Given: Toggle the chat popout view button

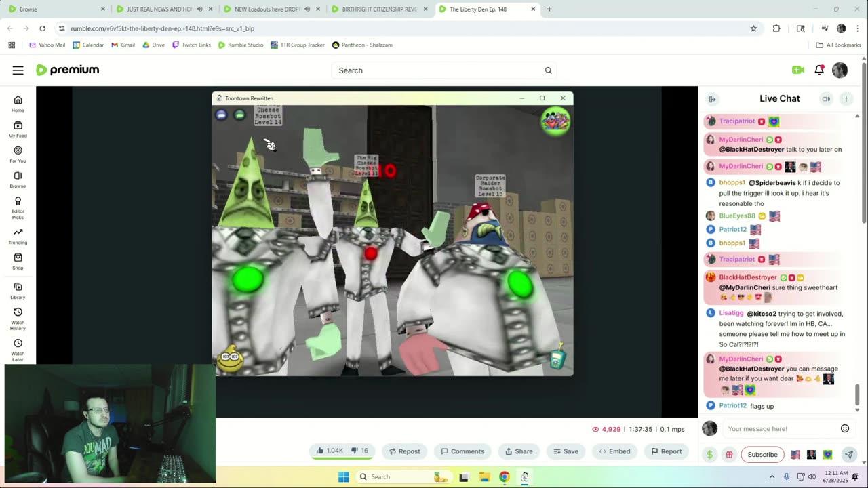Looking at the screenshot, I should [826, 99].
